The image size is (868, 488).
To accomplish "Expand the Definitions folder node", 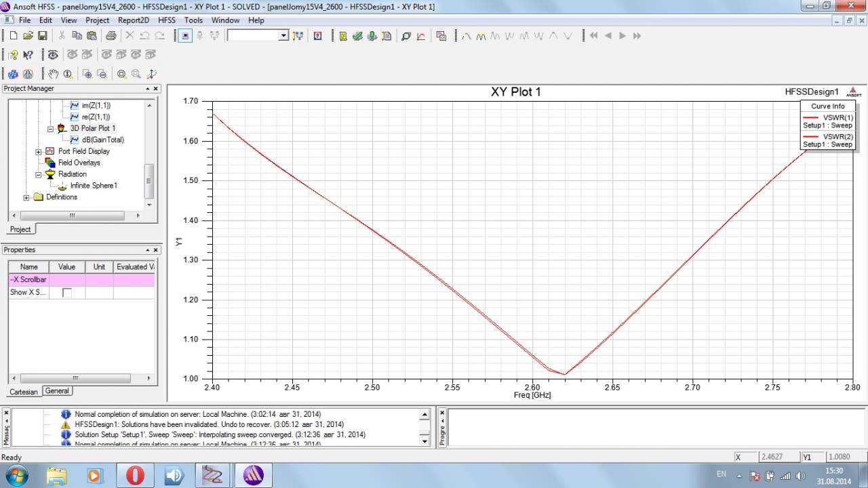I will coord(26,197).
